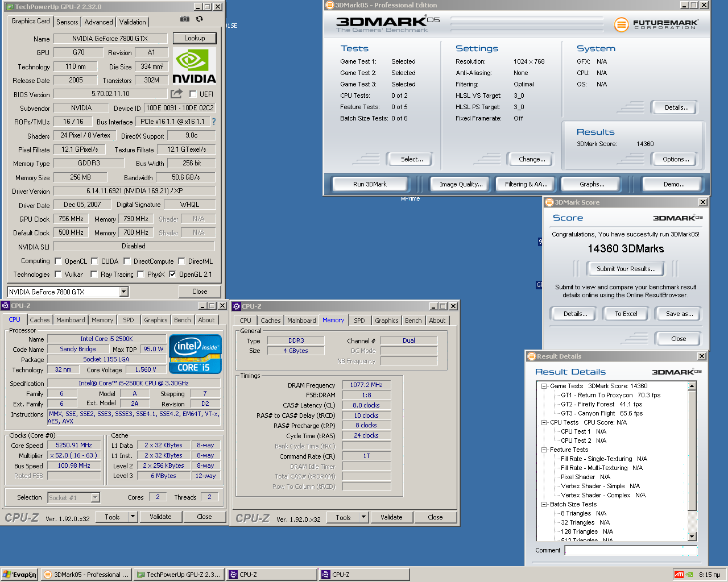Viewport: 728px width, 582px height.
Task: Click the Futuremark logo in 3DMark05
Action: 656,24
